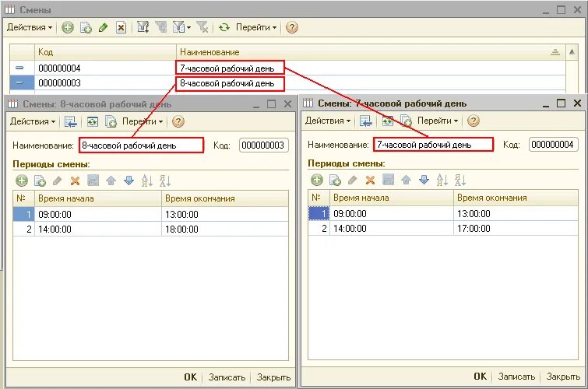Sort periods ascending in 8-часовой window
This screenshot has height=389, width=588.
click(x=147, y=180)
